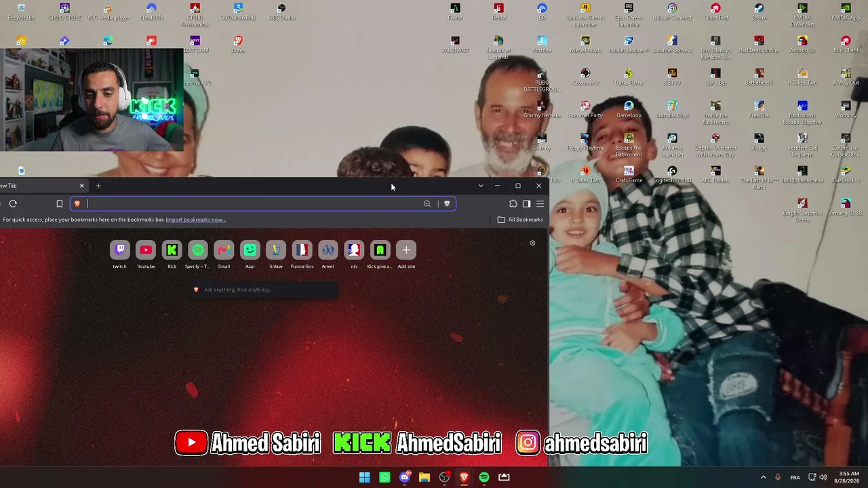Open the Brave hamburger main menu
The image size is (868, 488).
[x=540, y=203]
